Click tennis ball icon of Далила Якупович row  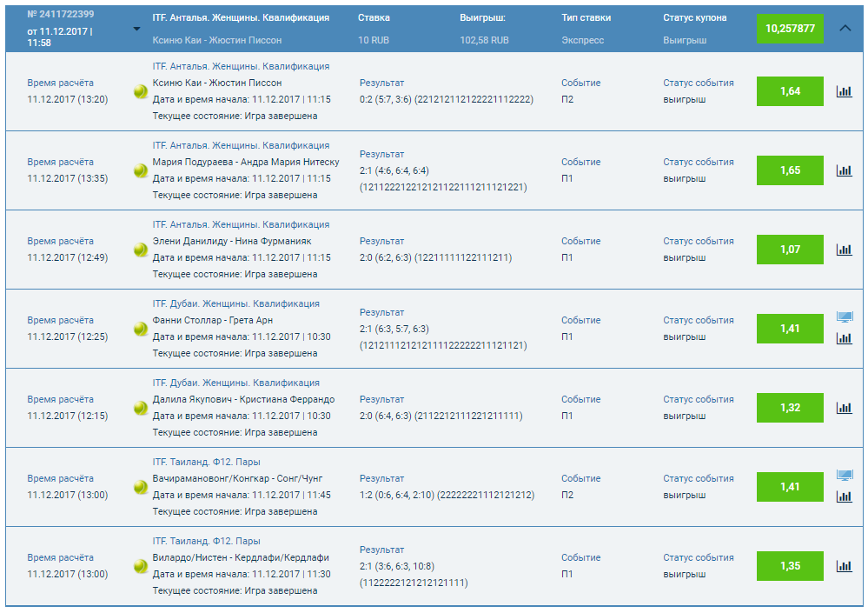[141, 408]
